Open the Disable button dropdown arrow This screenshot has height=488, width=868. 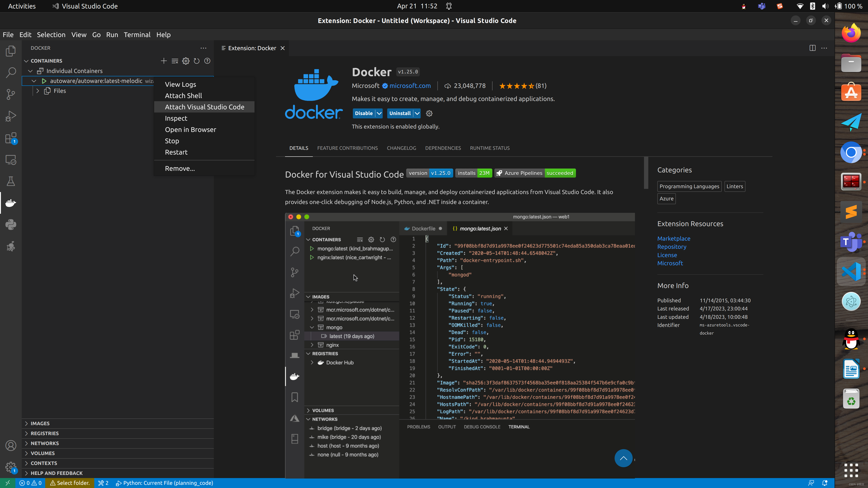379,113
